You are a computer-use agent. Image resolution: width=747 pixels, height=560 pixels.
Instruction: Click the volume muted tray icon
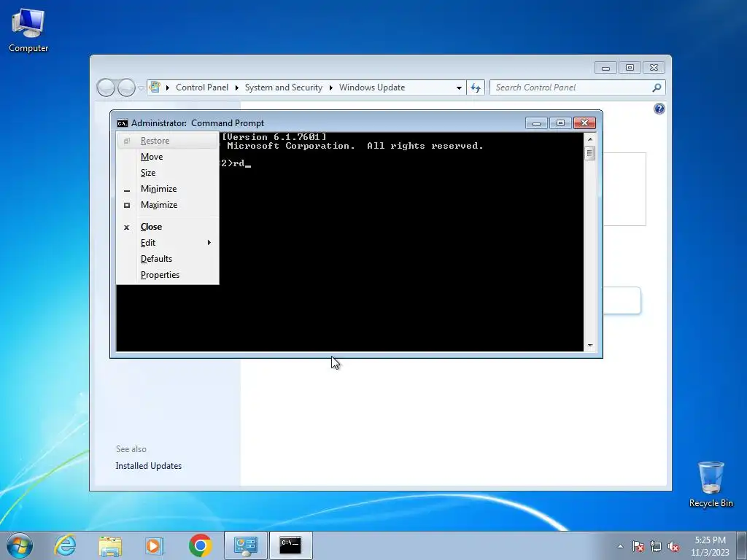click(673, 546)
